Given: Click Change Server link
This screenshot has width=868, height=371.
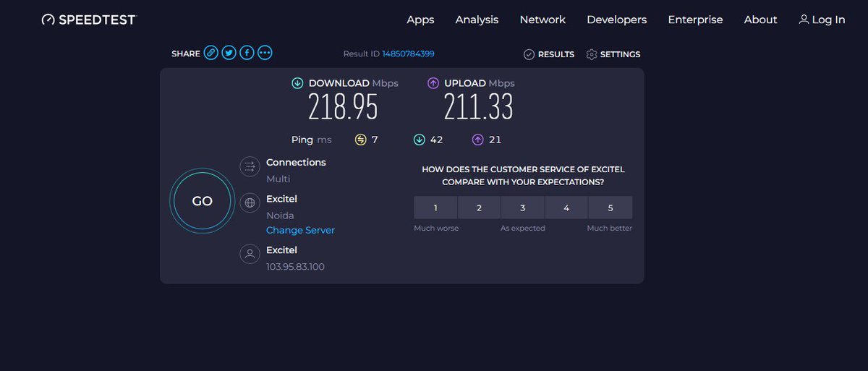Looking at the screenshot, I should pyautogui.click(x=300, y=230).
